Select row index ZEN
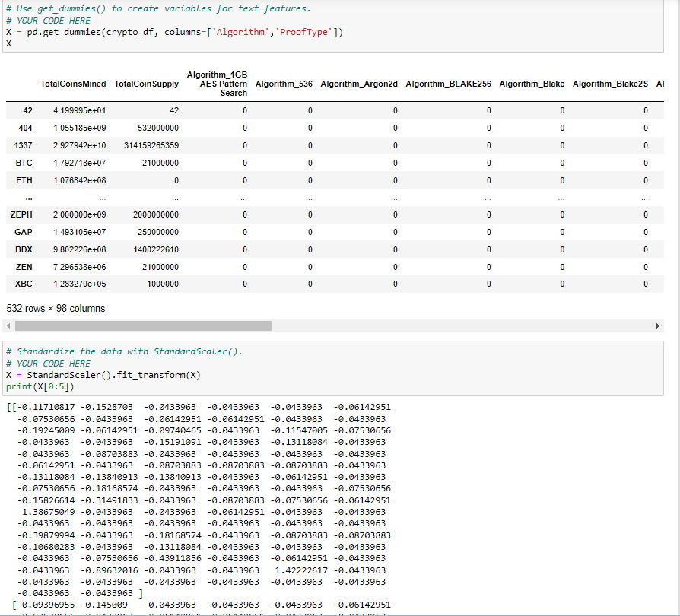 coord(24,267)
